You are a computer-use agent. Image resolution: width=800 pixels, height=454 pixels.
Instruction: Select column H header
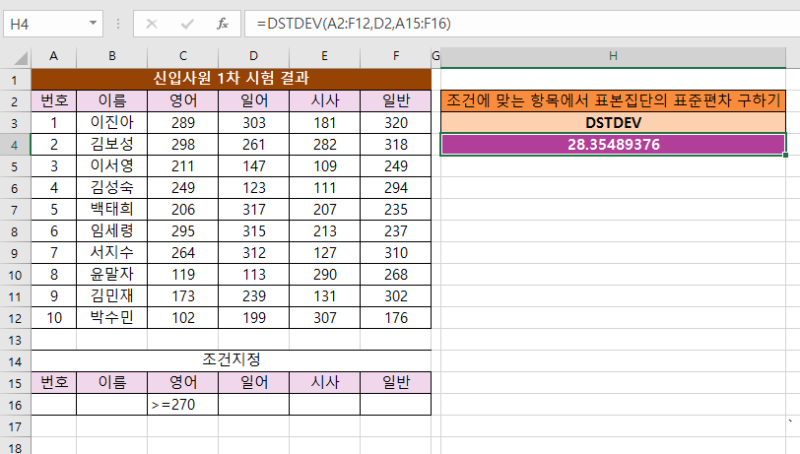point(613,56)
